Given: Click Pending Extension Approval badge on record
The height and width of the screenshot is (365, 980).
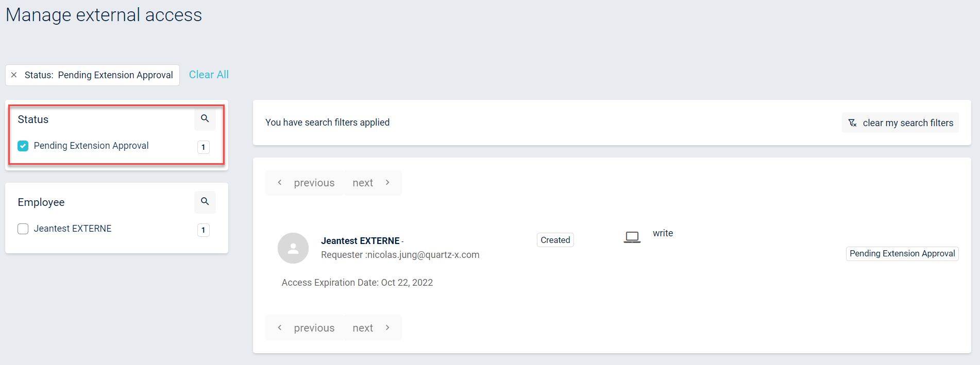Looking at the screenshot, I should pyautogui.click(x=902, y=254).
